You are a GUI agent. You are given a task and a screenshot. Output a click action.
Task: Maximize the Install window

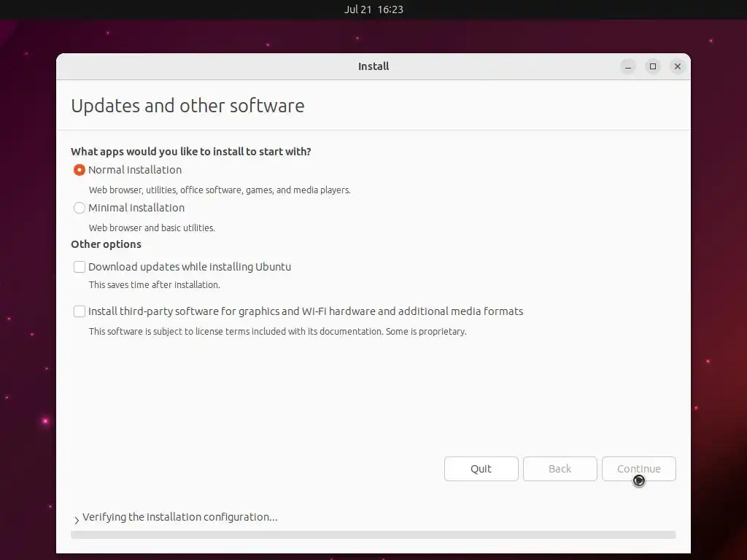coord(653,66)
